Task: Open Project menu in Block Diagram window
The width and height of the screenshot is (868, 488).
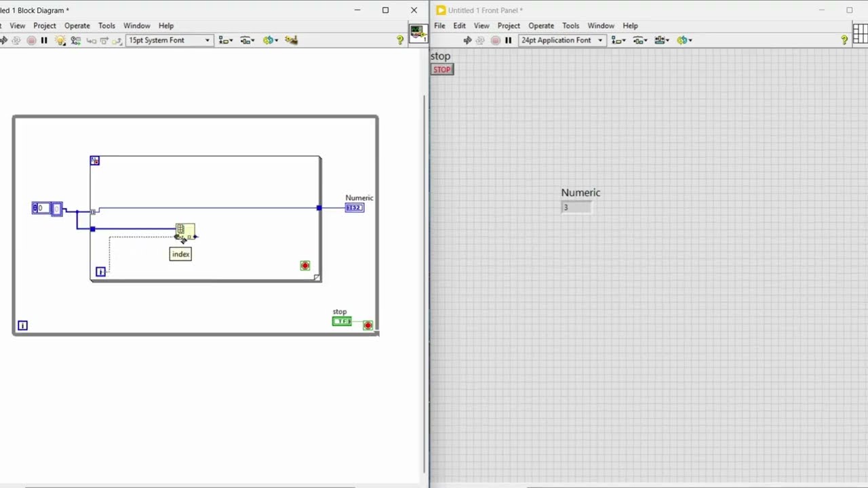Action: [45, 26]
